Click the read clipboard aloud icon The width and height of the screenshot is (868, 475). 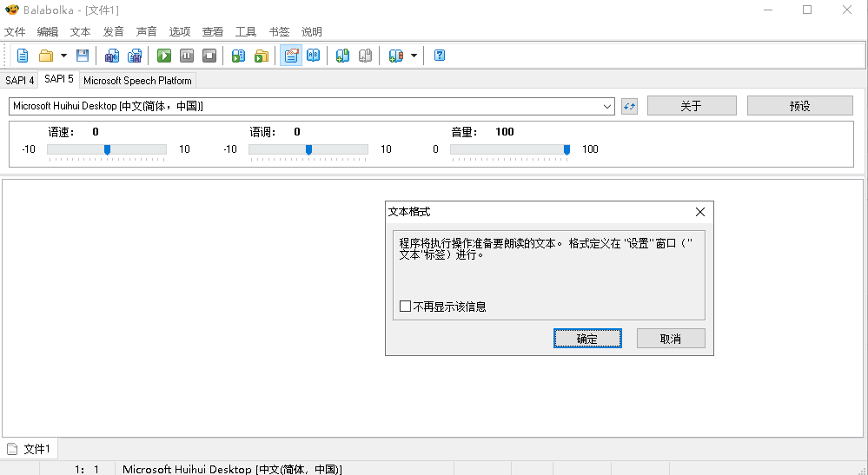pos(239,56)
